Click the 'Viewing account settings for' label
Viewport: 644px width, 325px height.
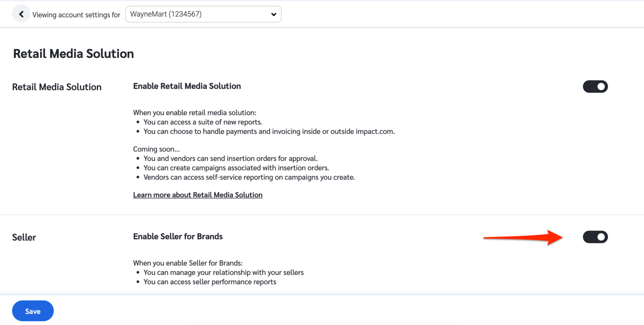(x=76, y=15)
